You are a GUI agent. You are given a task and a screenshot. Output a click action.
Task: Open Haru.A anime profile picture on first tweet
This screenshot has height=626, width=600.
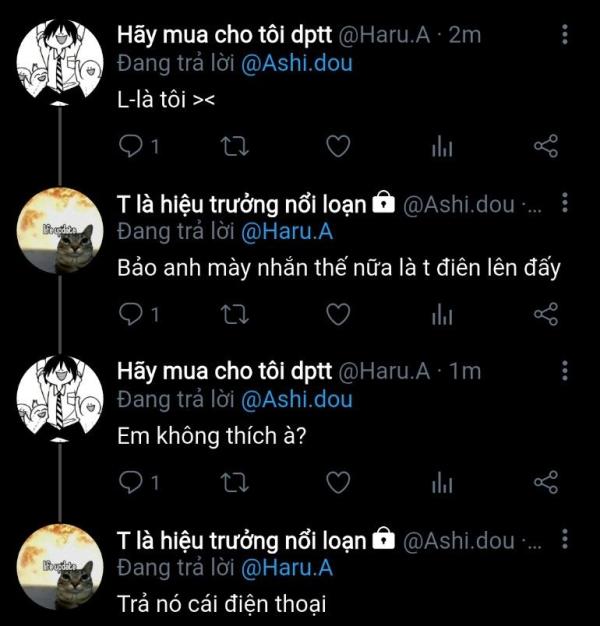(60, 60)
